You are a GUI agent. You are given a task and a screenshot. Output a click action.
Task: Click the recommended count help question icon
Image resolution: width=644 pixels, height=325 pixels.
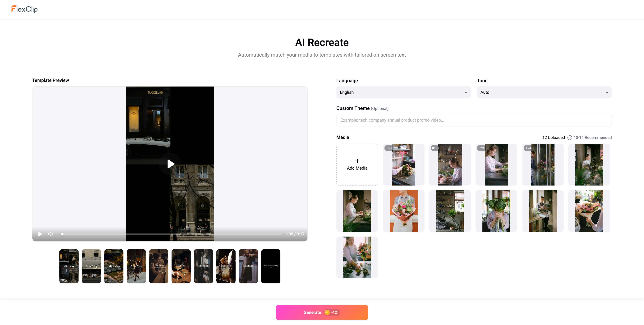(569, 138)
